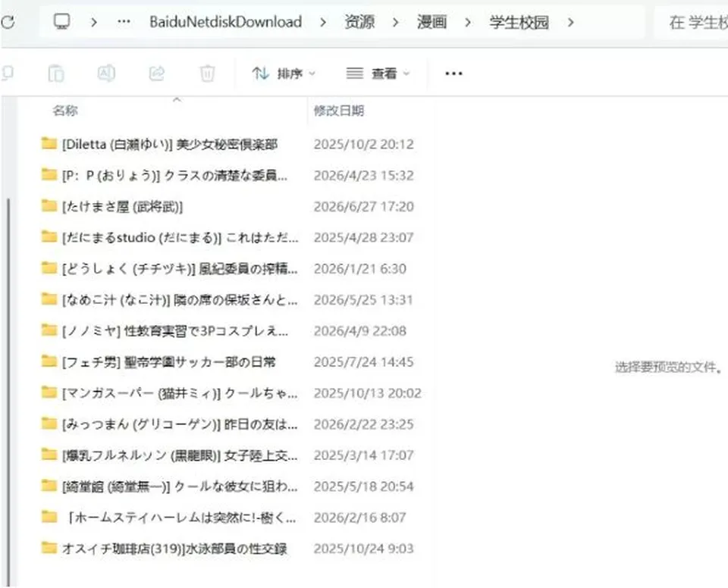Sort by the 修改日期 column header
This screenshot has width=728, height=588.
click(339, 111)
